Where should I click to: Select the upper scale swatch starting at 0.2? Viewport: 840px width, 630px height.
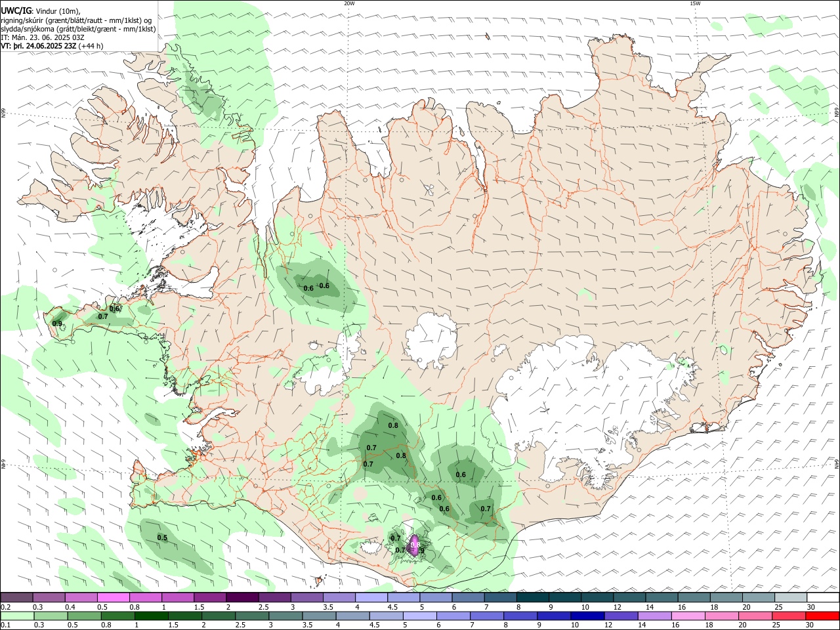(16, 598)
